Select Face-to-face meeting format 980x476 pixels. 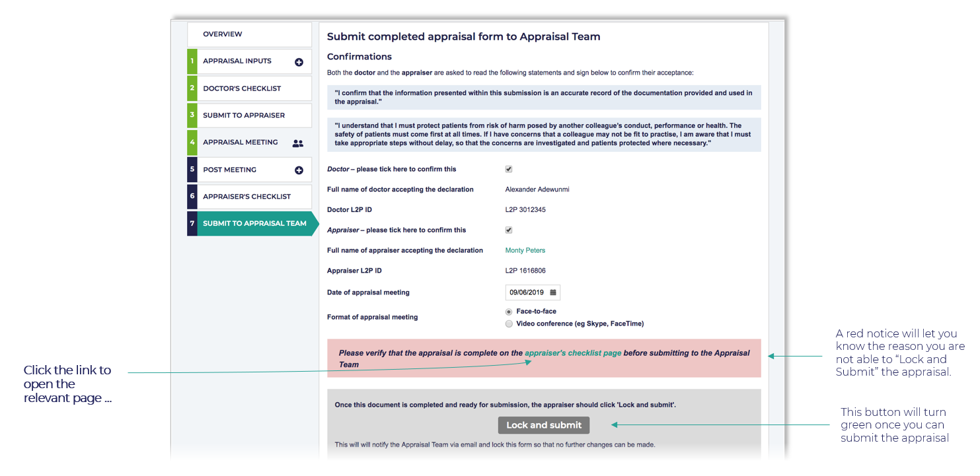[509, 312]
